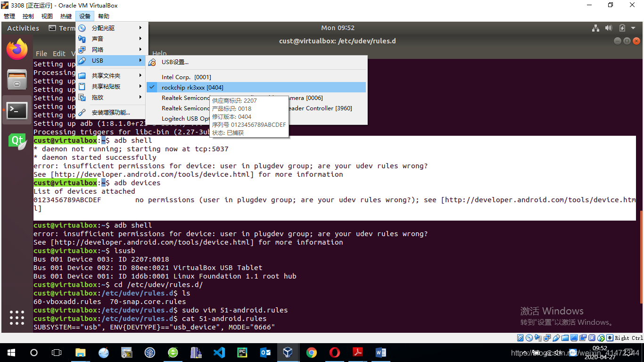Image resolution: width=644 pixels, height=362 pixels.
Task: Expand the 分配光驱 submenu
Action: point(112,28)
